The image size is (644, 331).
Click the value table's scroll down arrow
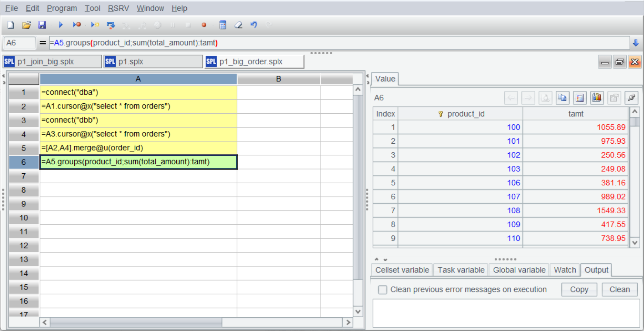point(635,243)
